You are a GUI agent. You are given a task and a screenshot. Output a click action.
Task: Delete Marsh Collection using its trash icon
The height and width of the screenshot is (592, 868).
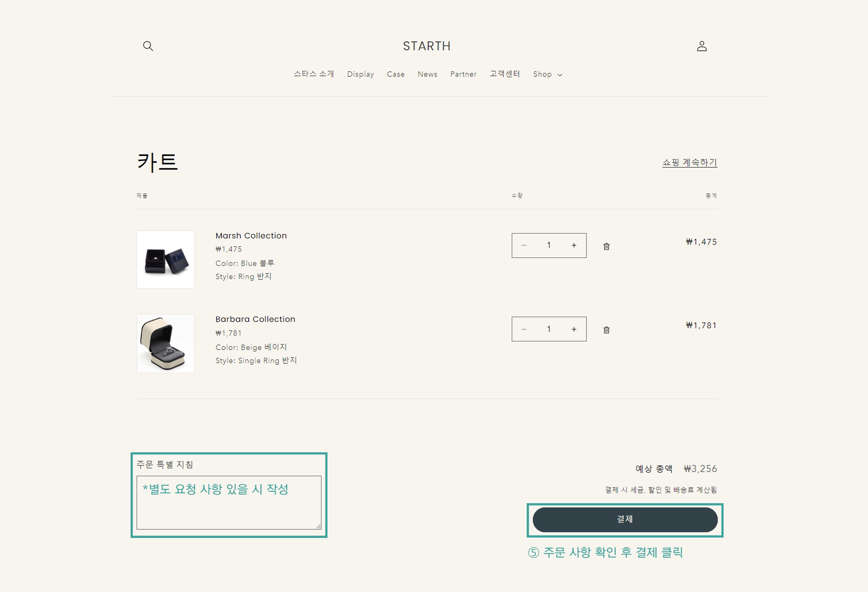tap(606, 246)
